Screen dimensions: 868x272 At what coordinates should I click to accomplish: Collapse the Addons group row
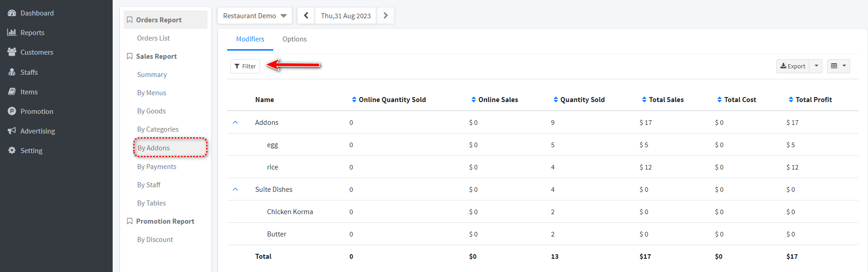coord(235,122)
